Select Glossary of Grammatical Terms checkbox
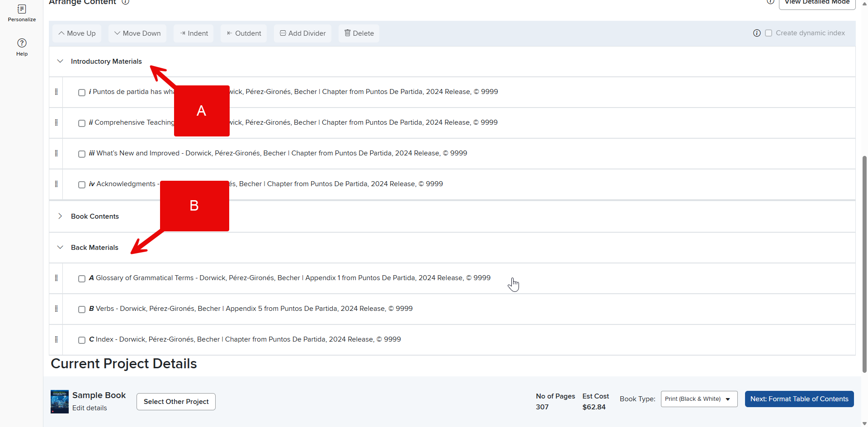This screenshot has height=427, width=868. (82, 279)
